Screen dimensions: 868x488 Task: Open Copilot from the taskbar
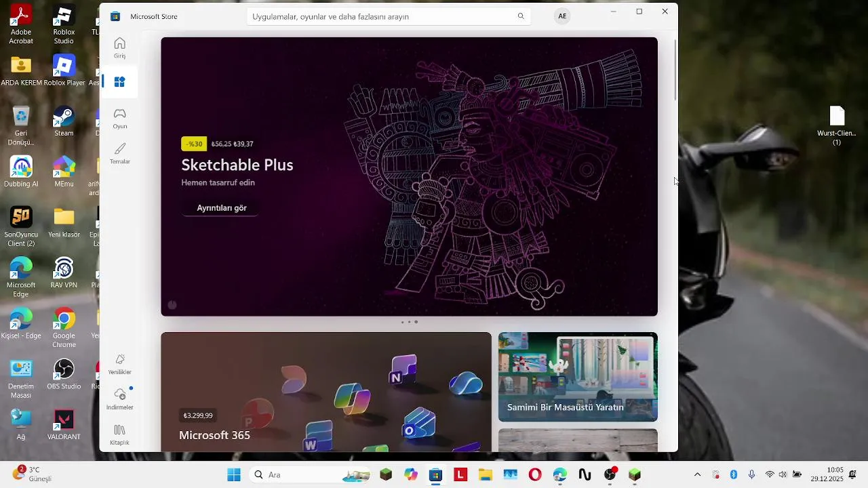click(x=411, y=474)
